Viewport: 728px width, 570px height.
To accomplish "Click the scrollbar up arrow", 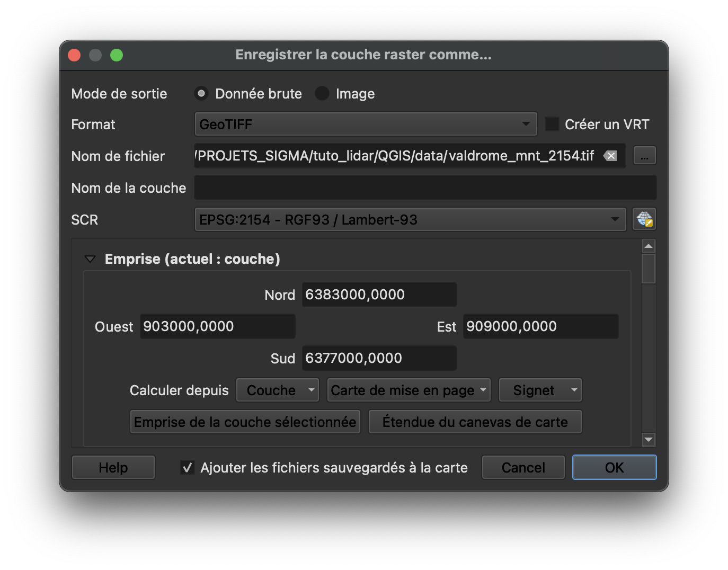I will (649, 246).
